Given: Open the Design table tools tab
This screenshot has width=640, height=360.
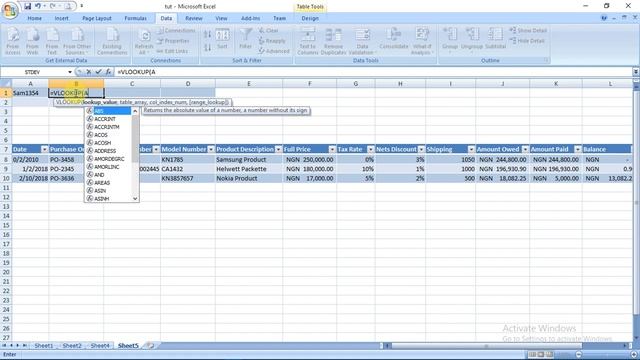Looking at the screenshot, I should 310,18.
